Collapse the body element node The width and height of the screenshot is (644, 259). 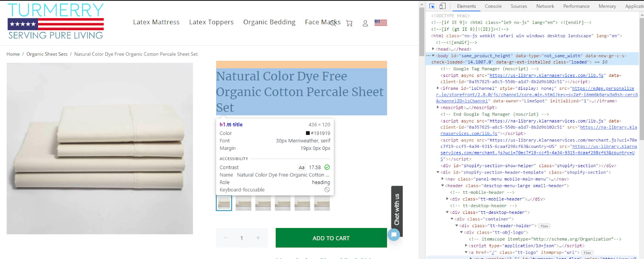point(433,56)
